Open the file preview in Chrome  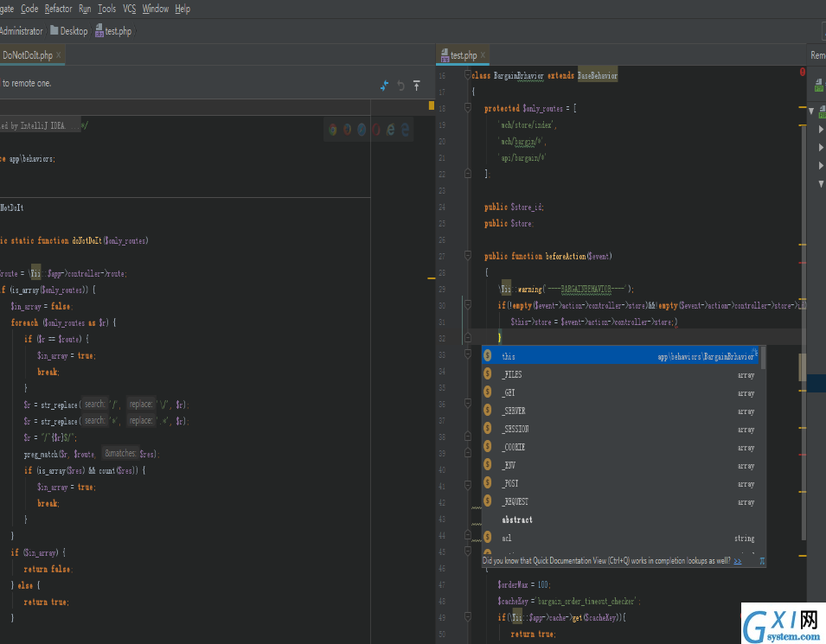point(333,130)
